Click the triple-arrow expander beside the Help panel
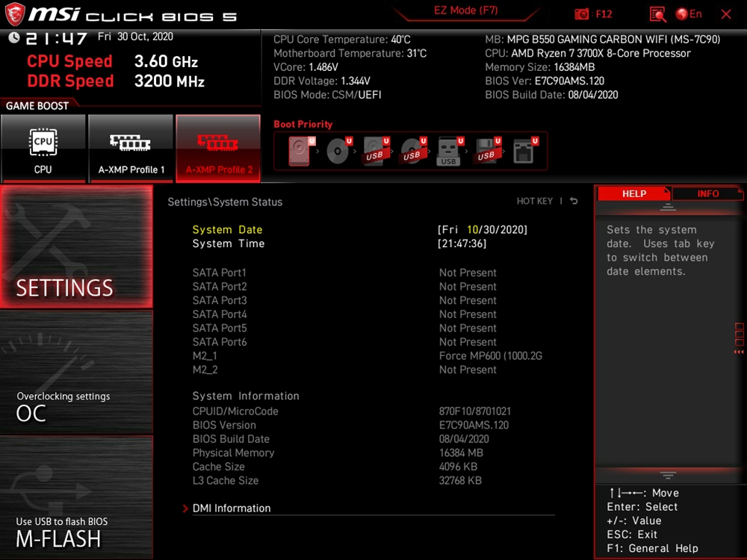Viewport: 747px width, 560px height. (739, 352)
